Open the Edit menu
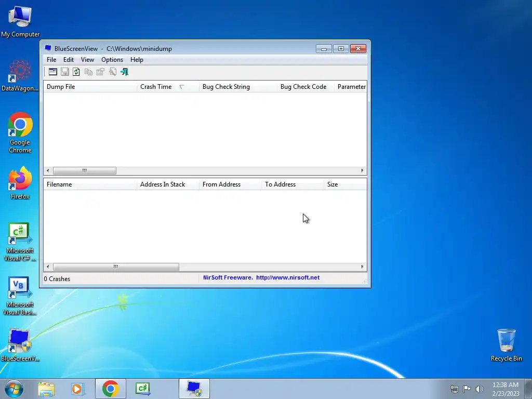Image resolution: width=532 pixels, height=399 pixels. point(69,60)
